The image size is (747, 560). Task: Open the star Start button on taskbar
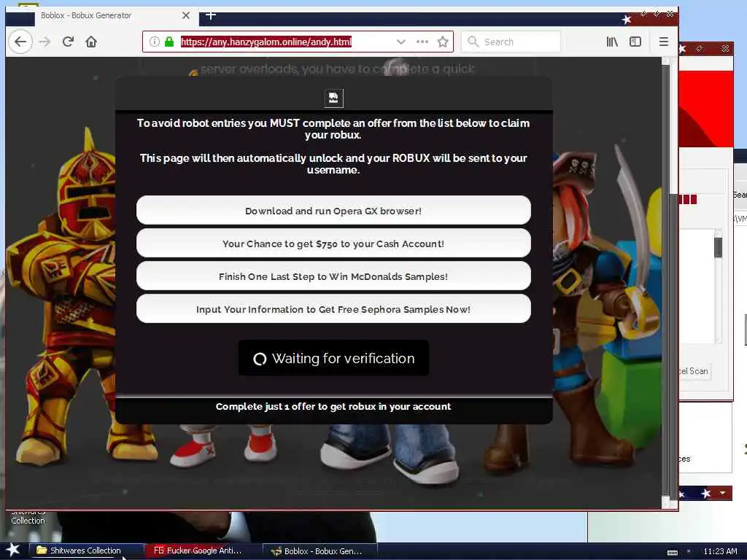[13, 550]
